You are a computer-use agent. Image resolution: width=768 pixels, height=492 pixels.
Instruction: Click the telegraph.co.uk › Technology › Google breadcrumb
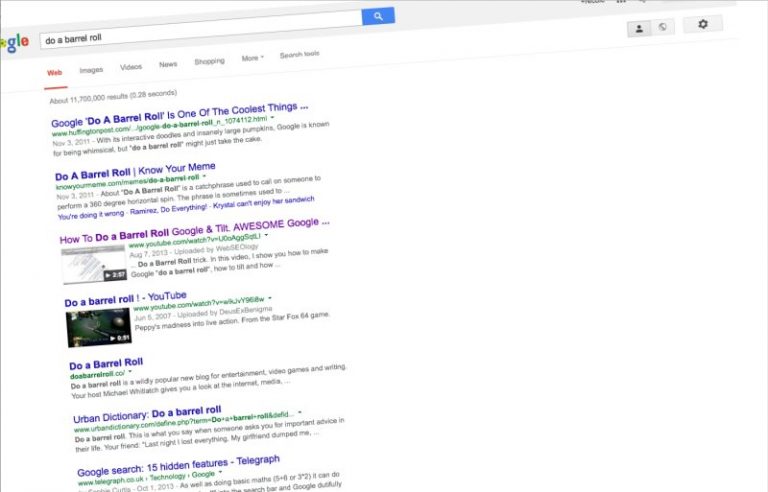coord(146,478)
